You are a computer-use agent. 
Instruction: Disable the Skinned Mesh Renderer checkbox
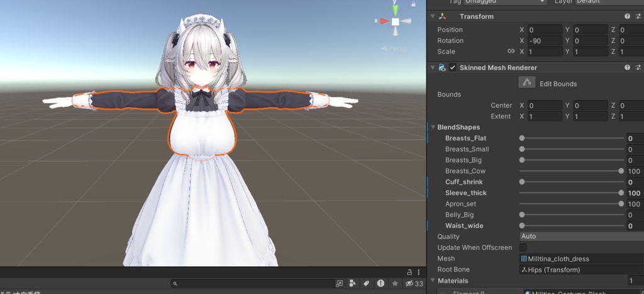pos(453,67)
